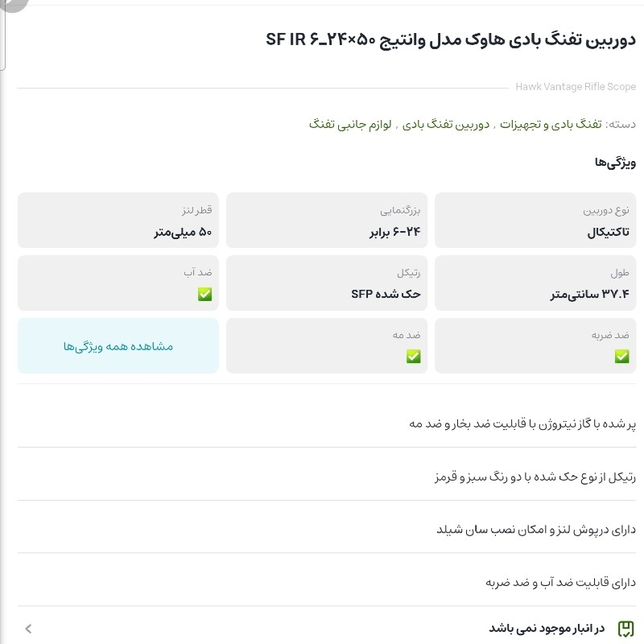Click Hawk Vantage Rifle Scope subtitle

tap(576, 87)
